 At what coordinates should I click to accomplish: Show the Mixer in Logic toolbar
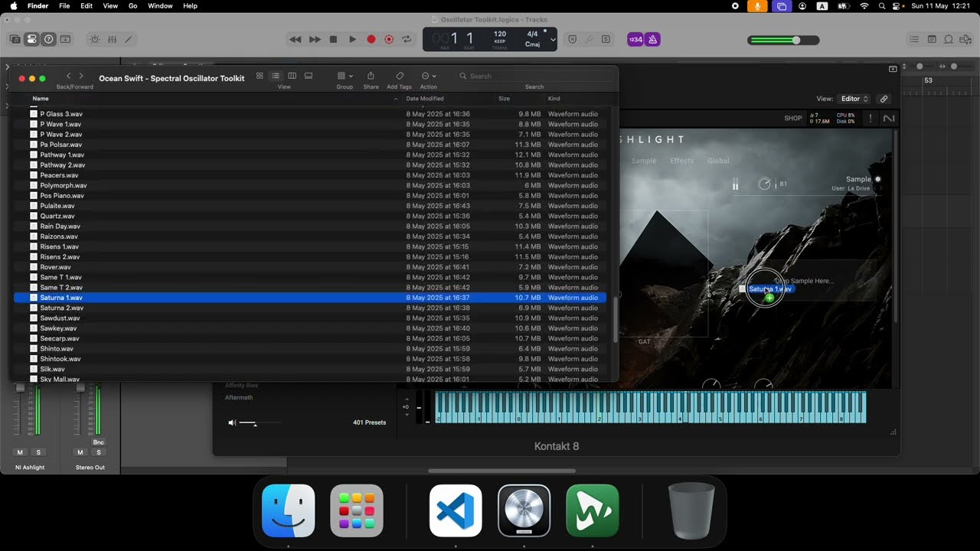tap(112, 39)
